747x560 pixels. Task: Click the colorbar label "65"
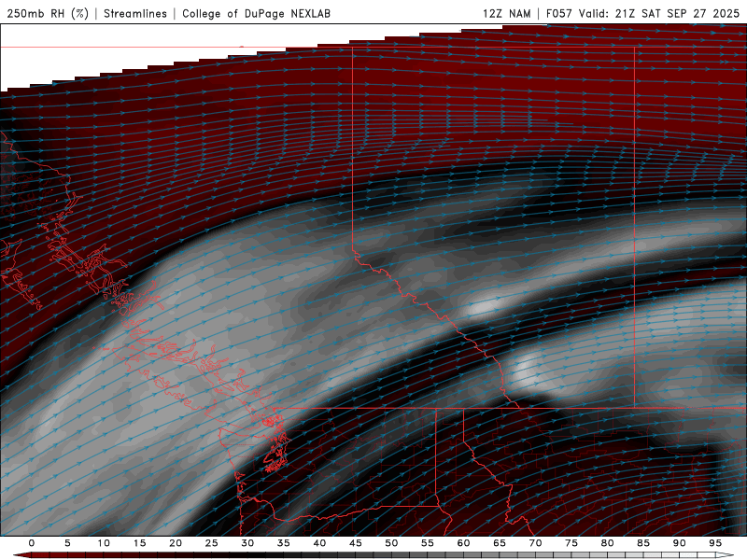pos(500,543)
